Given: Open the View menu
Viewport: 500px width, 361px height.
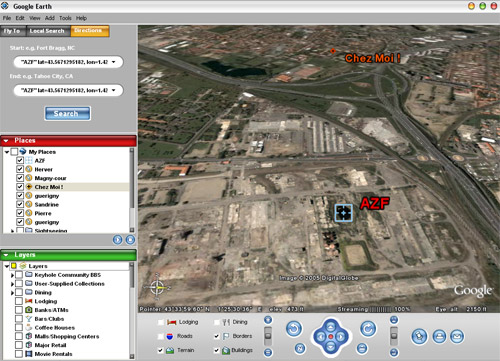Looking at the screenshot, I should pos(35,18).
